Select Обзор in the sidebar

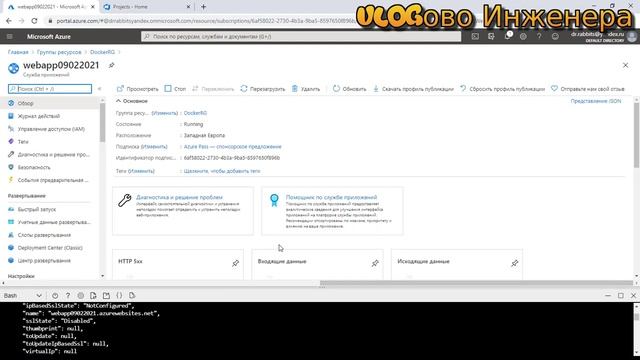click(x=50, y=103)
